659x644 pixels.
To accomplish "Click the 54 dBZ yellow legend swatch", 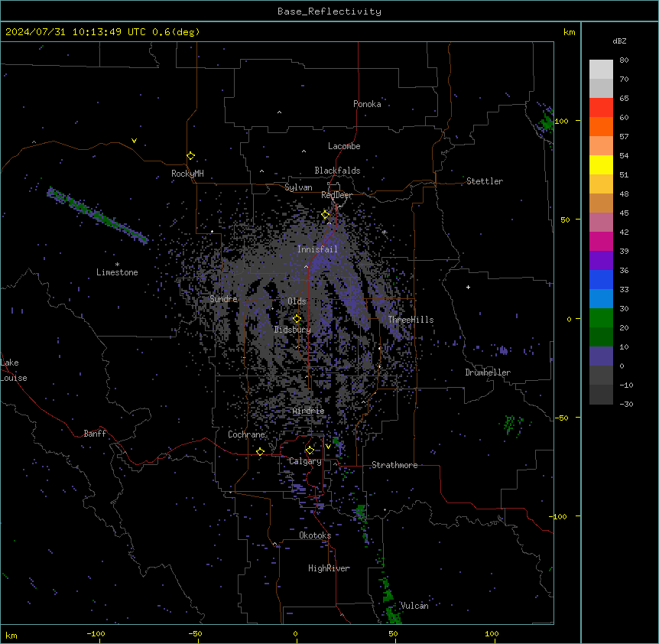I will (601, 164).
